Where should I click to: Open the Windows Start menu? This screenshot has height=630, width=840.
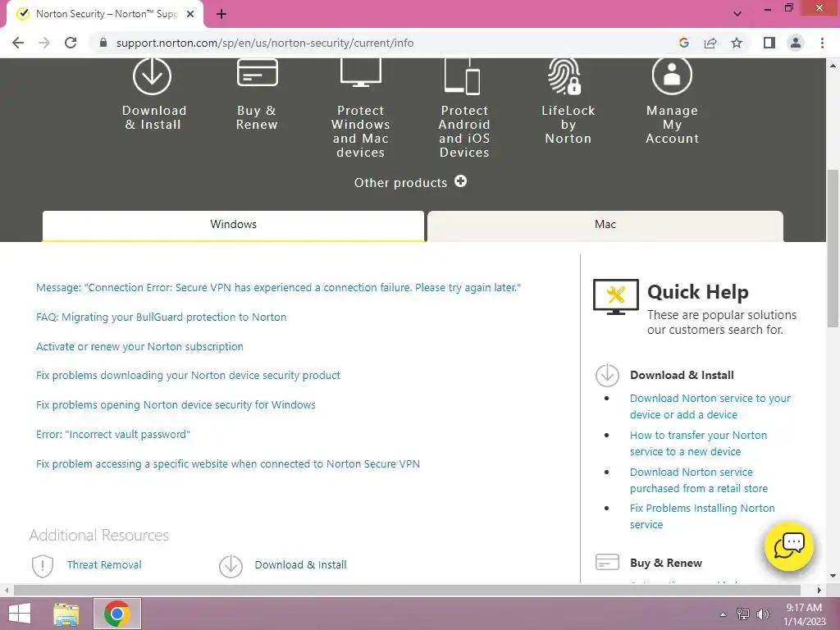click(x=20, y=614)
